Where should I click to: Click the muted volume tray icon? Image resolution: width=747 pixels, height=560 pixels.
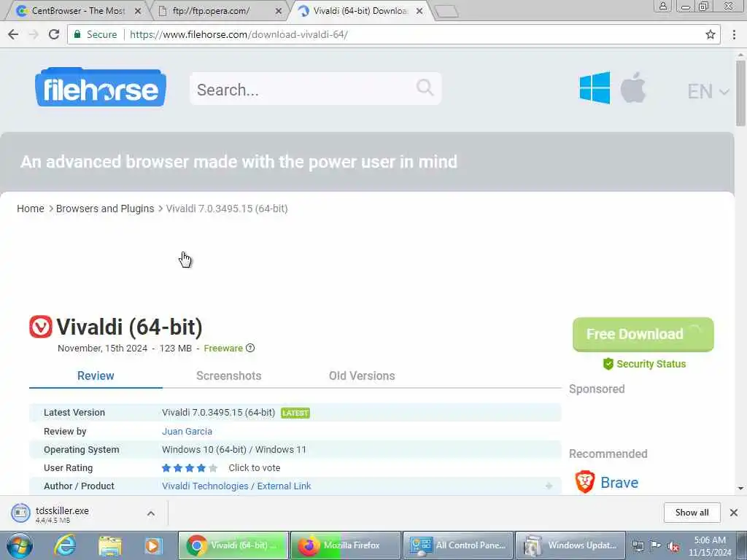673,547
